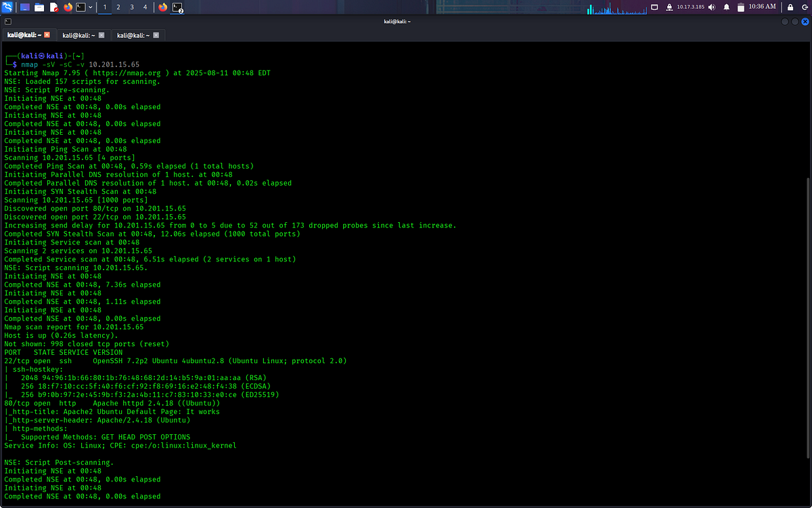Expand the terminal launcher dropdown arrow
812x508 pixels.
(91, 7)
